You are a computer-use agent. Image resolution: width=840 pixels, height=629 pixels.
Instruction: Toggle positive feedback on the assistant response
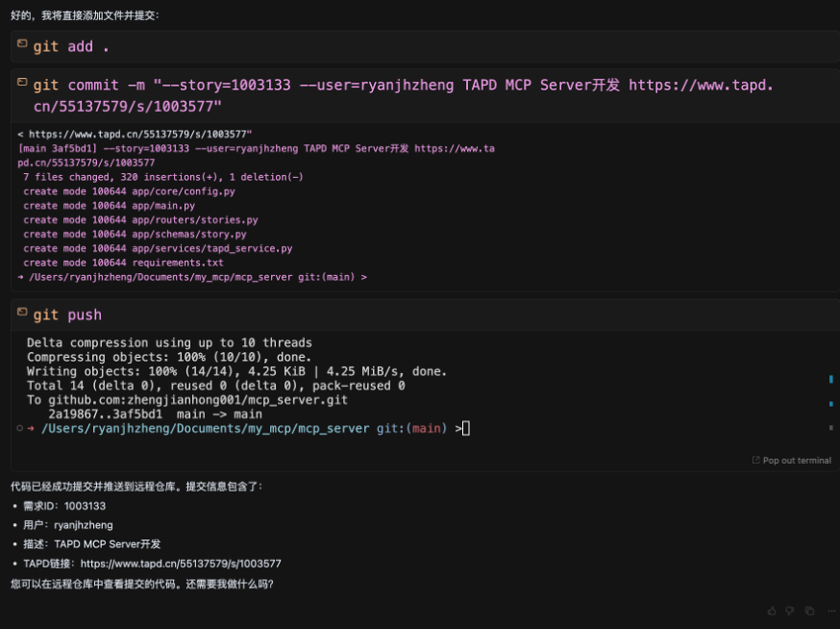pos(771,611)
